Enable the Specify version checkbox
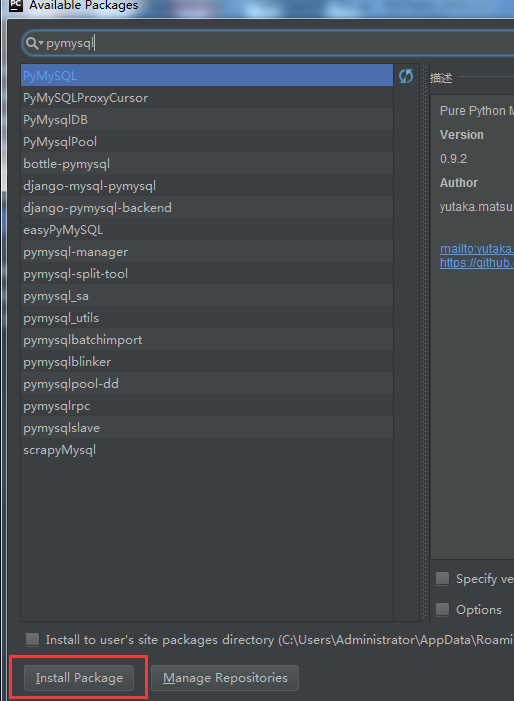 442,578
